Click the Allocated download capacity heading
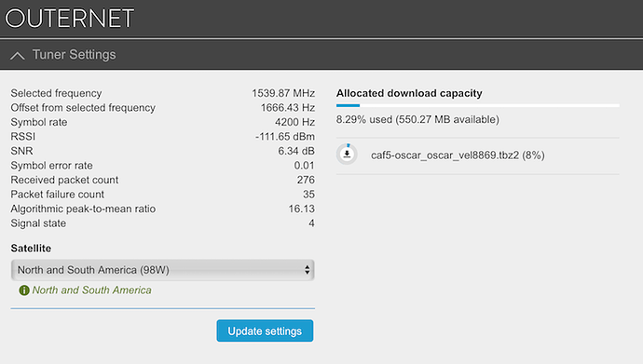The width and height of the screenshot is (643, 364). click(409, 93)
